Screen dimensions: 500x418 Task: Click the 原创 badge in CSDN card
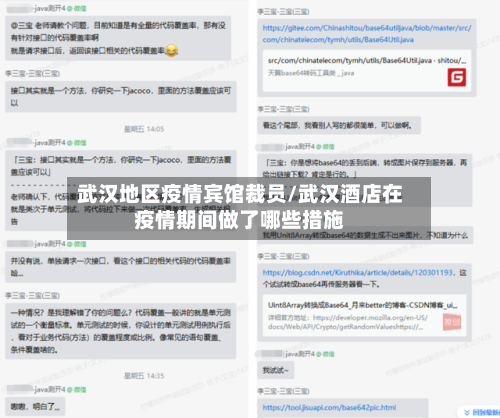click(452, 322)
